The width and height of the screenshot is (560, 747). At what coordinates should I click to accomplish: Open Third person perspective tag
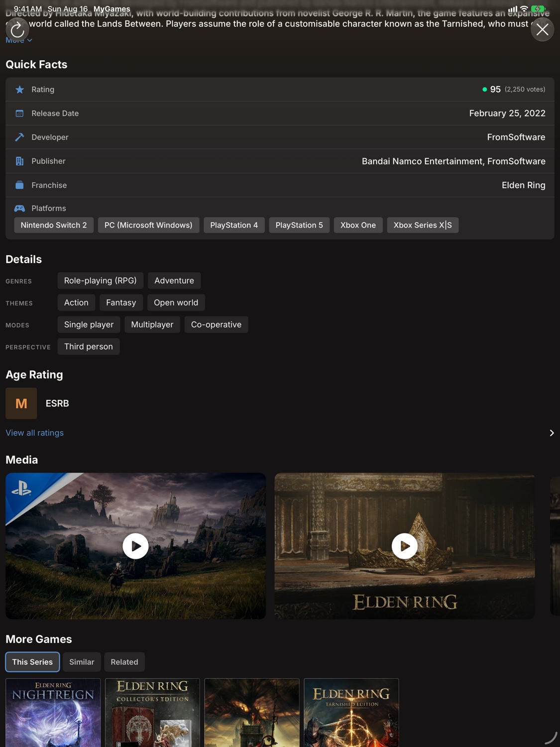(89, 346)
